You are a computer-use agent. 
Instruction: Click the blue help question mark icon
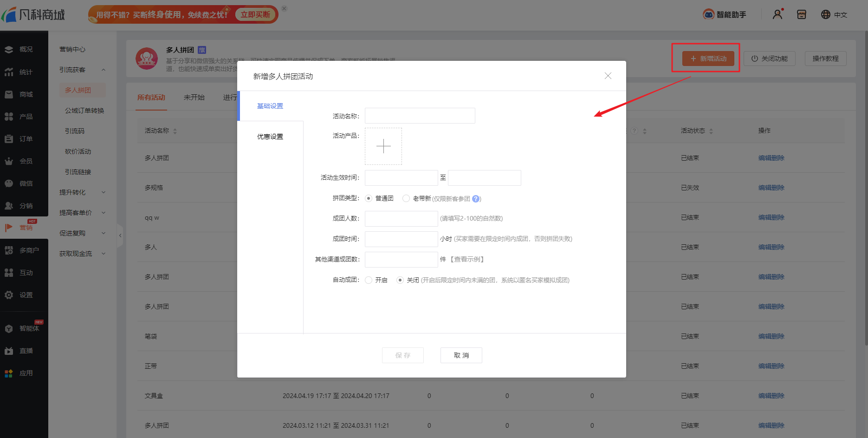pos(476,199)
